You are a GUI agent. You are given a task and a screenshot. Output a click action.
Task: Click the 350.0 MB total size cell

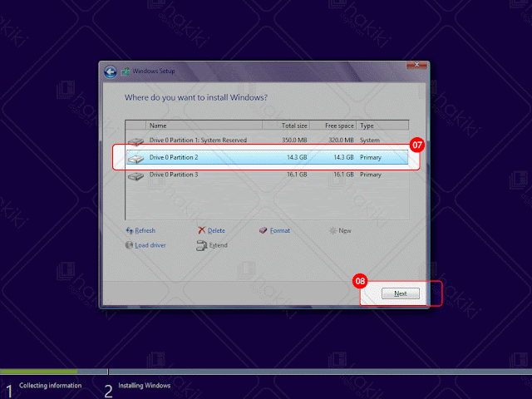click(294, 140)
